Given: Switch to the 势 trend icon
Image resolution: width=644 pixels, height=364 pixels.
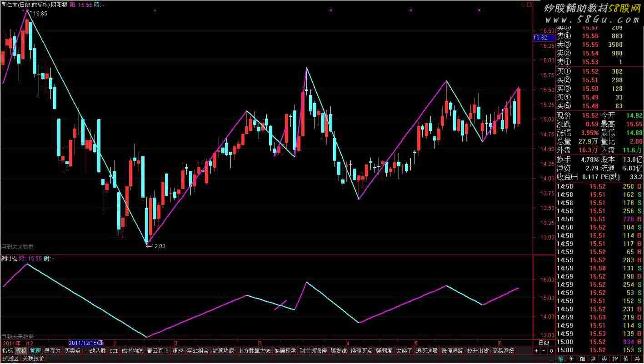Looking at the screenshot, I should tap(605, 359).
